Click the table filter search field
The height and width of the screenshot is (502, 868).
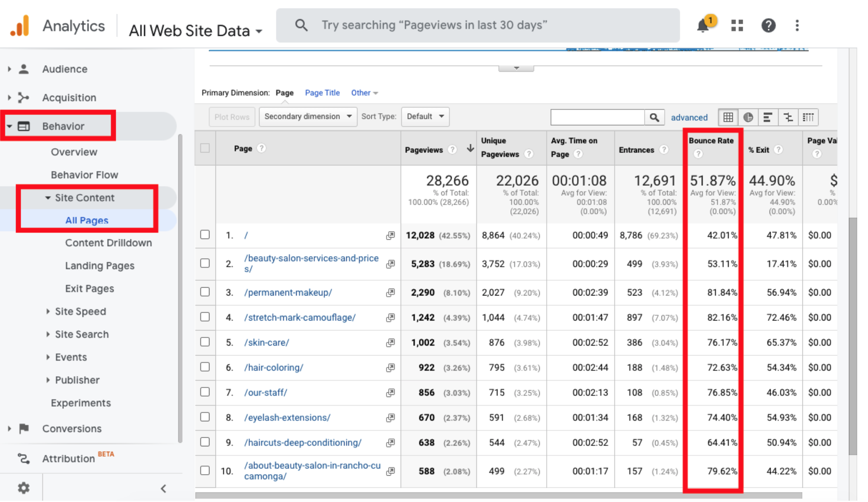click(597, 118)
